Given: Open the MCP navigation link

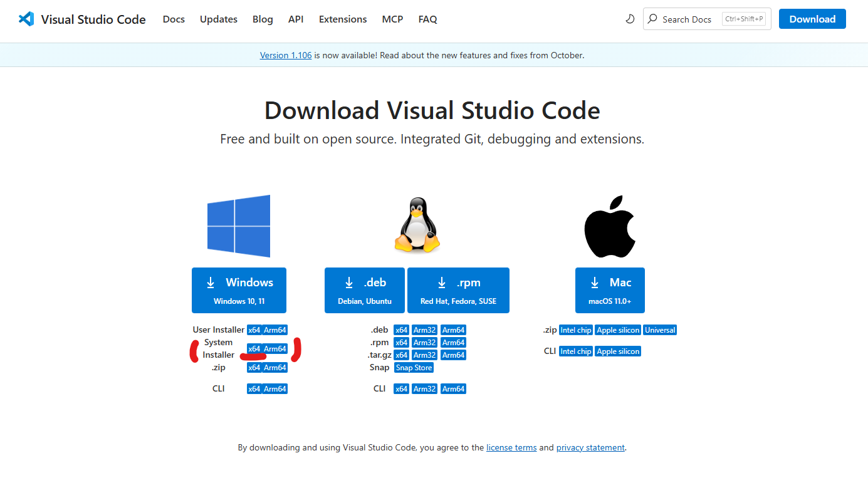Looking at the screenshot, I should click(392, 19).
